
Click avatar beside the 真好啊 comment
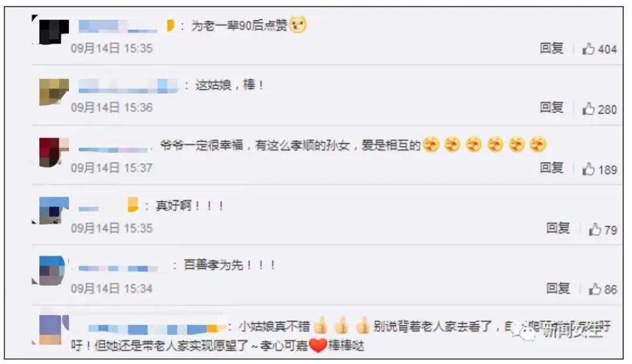click(54, 211)
